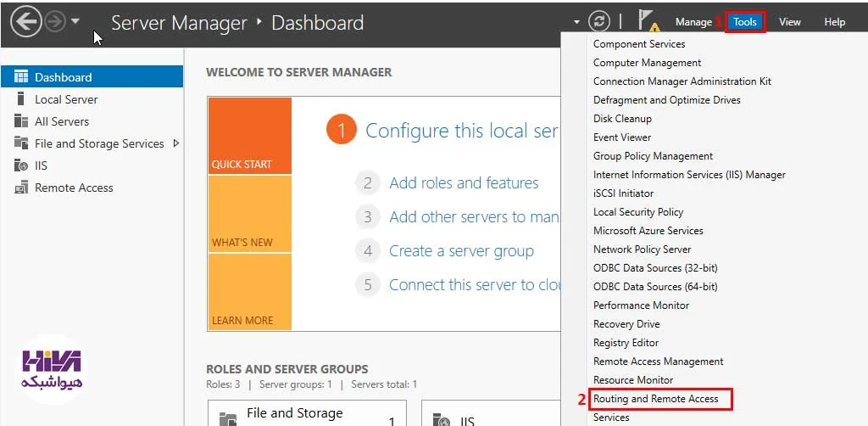Select Group Policy Management
868x426 pixels.
(653, 155)
